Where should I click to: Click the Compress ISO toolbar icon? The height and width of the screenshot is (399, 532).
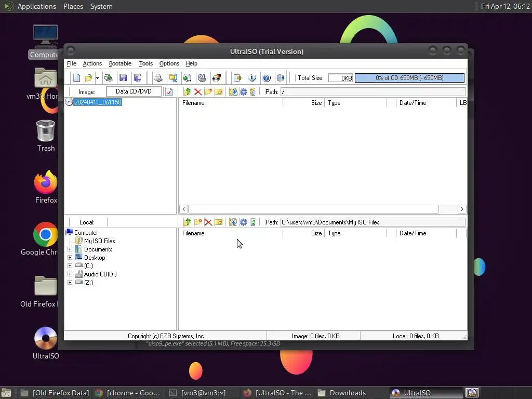click(173, 78)
